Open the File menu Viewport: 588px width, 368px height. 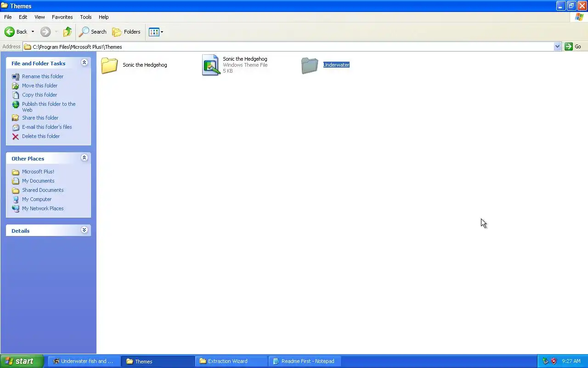click(x=8, y=17)
